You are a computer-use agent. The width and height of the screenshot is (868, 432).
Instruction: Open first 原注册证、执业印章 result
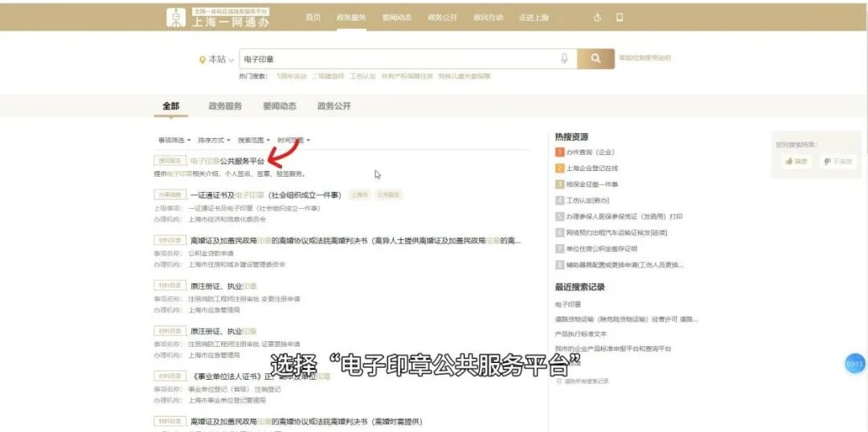pos(223,286)
